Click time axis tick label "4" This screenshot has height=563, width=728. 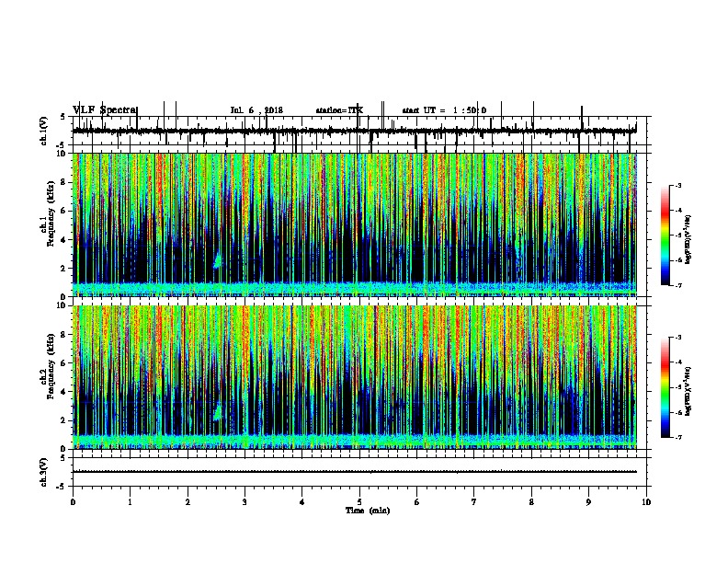(x=302, y=502)
